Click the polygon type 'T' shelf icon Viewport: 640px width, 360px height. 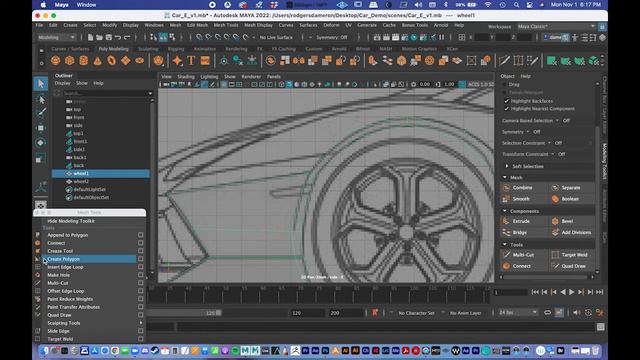[191, 61]
